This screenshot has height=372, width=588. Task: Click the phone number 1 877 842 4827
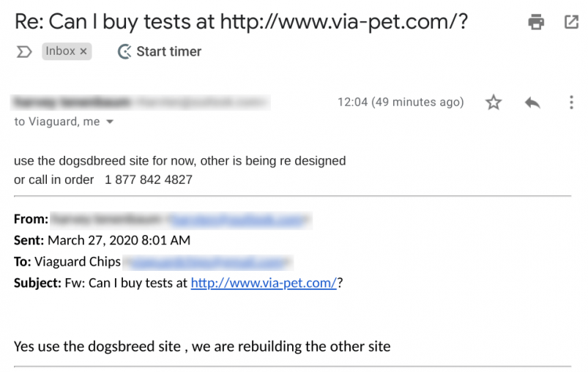pyautogui.click(x=149, y=179)
